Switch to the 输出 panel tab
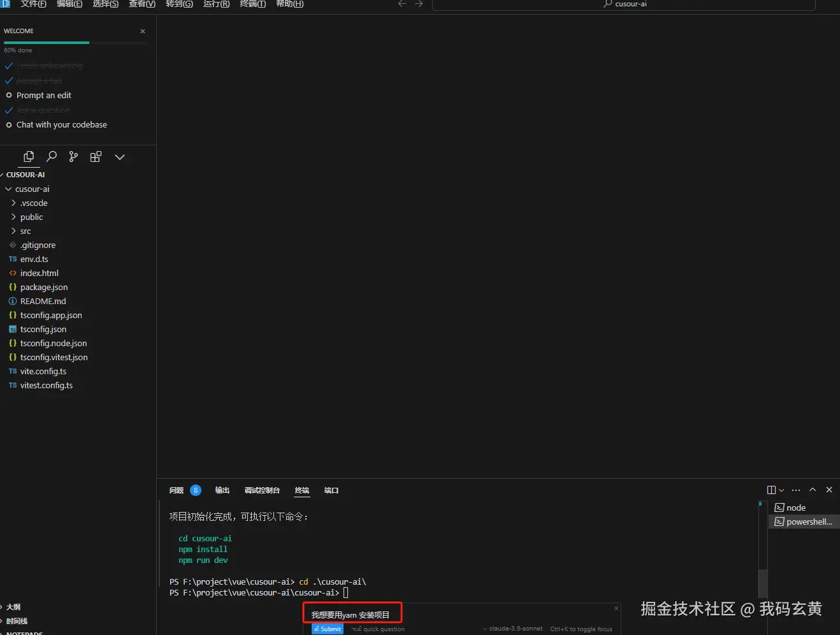The image size is (840, 635). coord(222,490)
